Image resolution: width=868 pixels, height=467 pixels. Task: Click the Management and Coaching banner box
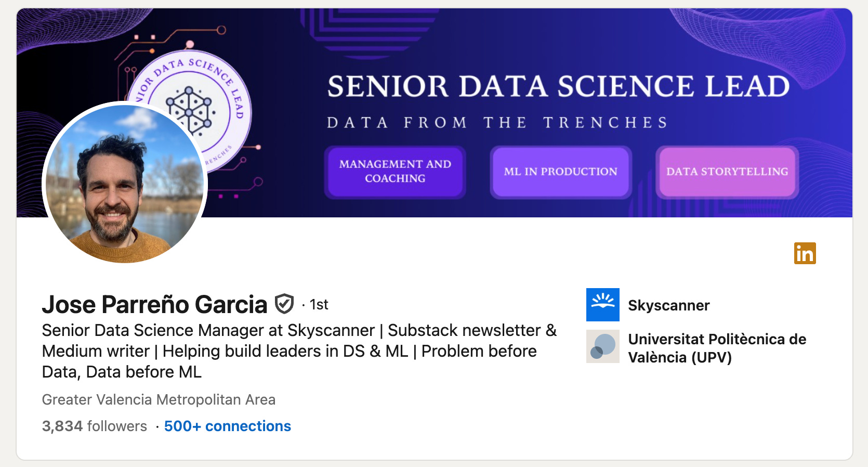[x=395, y=172]
